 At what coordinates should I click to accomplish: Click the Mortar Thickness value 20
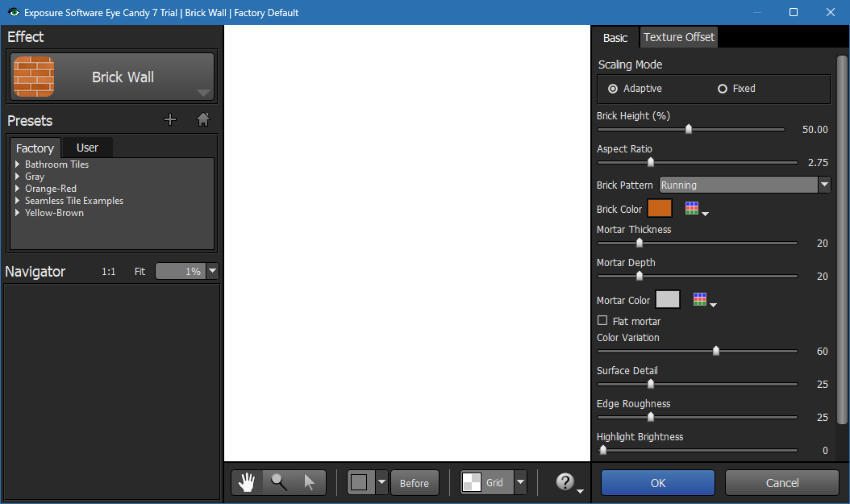tap(822, 244)
